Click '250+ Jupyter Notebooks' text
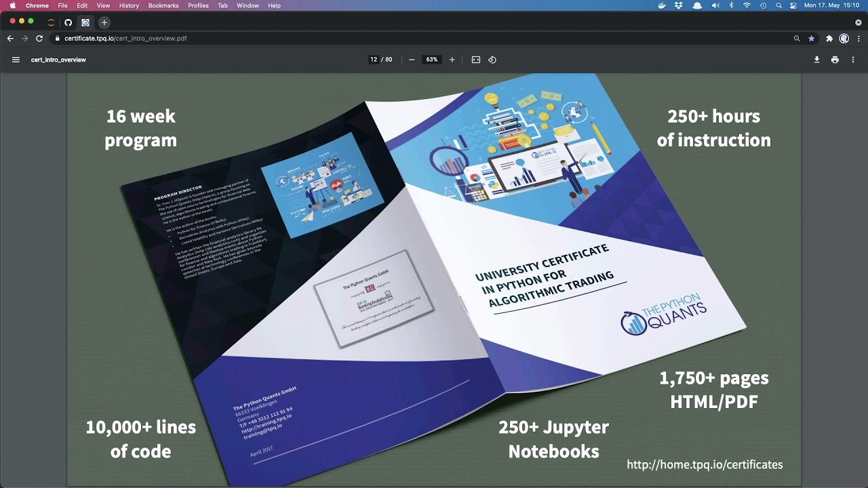 [553, 439]
